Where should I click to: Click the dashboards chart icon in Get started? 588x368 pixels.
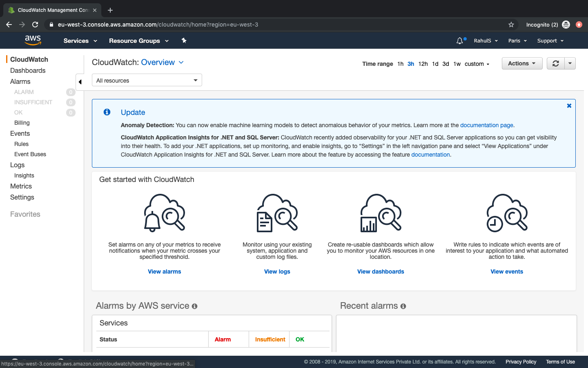pyautogui.click(x=380, y=213)
